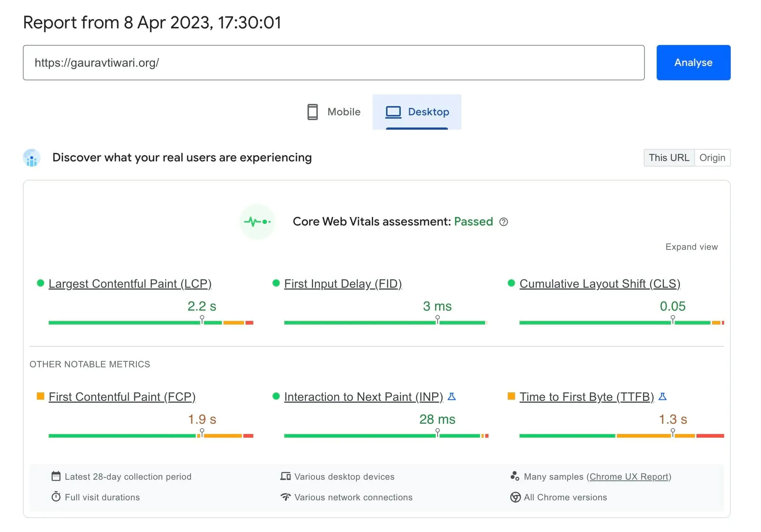The width and height of the screenshot is (761, 532).
Task: Click the stopwatch icon by Full visit durations
Action: pos(56,497)
